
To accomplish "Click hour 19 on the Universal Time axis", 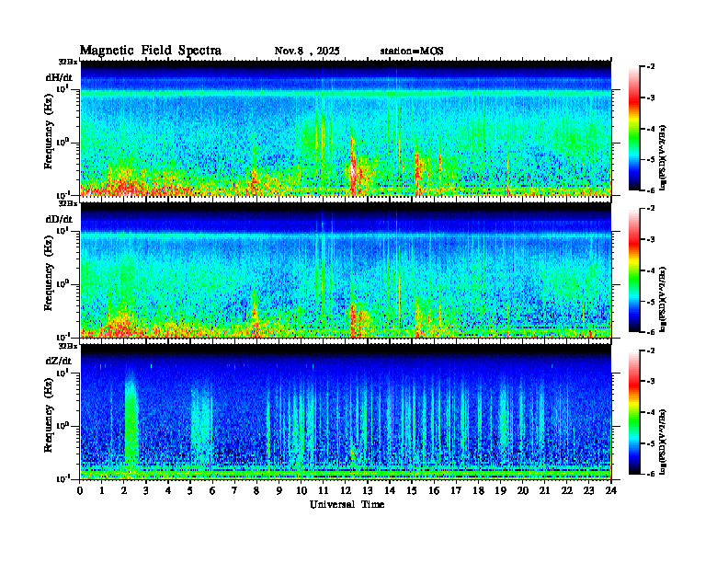I will pyautogui.click(x=500, y=491).
